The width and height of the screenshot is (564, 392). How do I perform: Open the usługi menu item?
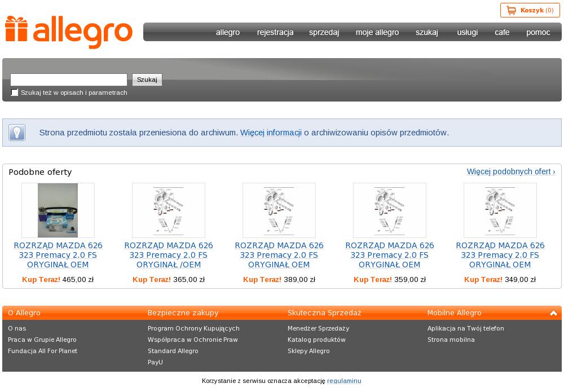pos(467,32)
